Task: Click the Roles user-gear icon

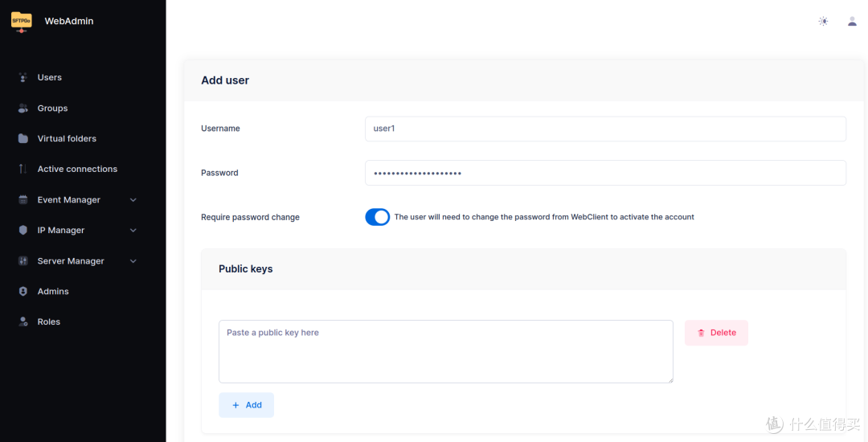Action: pyautogui.click(x=23, y=321)
